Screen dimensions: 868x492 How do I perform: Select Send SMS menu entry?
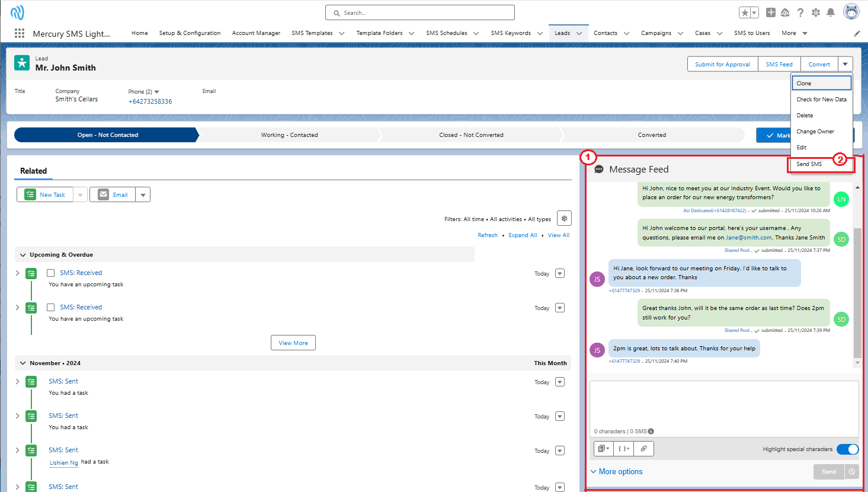click(821, 164)
